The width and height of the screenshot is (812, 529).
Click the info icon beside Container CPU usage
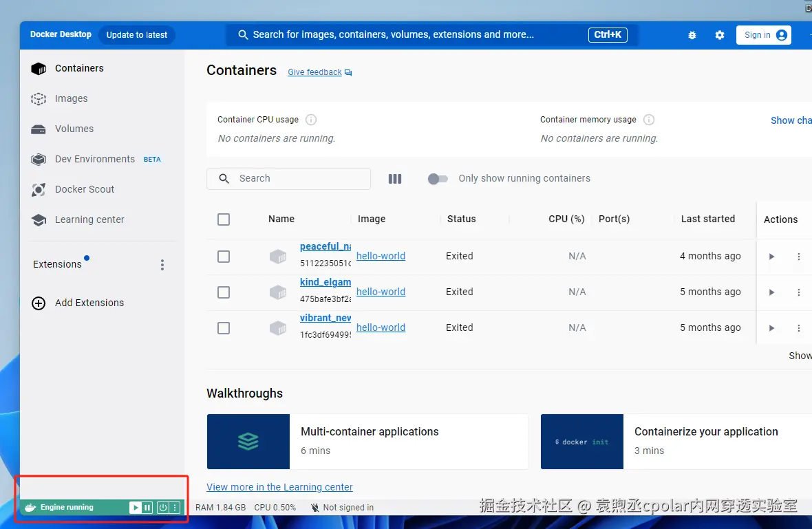(x=311, y=120)
